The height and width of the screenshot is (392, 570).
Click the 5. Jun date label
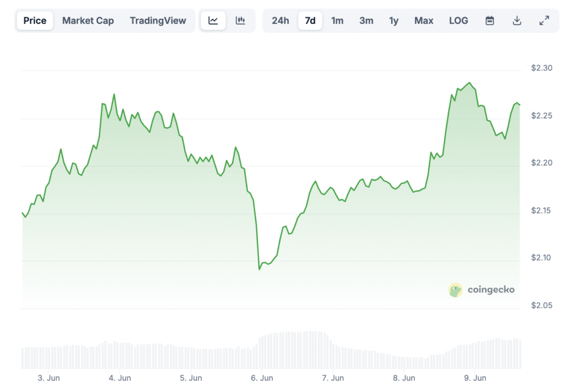click(191, 378)
